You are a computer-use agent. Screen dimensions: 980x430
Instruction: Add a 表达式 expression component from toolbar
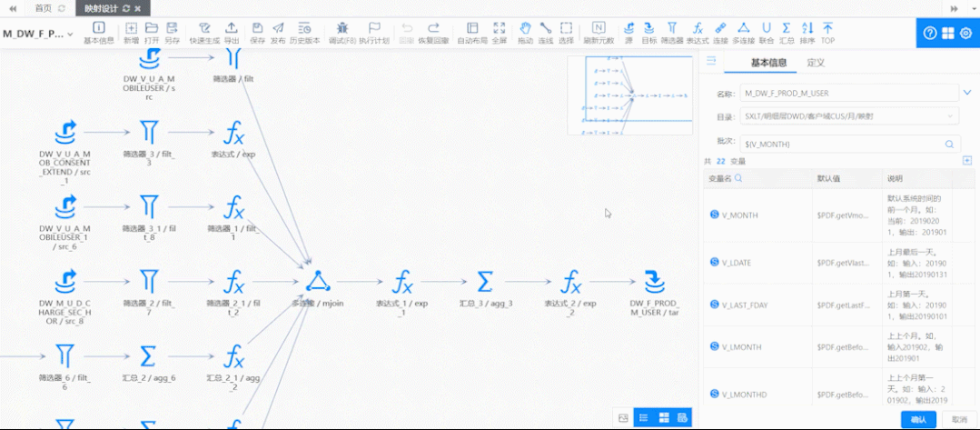[698, 33]
